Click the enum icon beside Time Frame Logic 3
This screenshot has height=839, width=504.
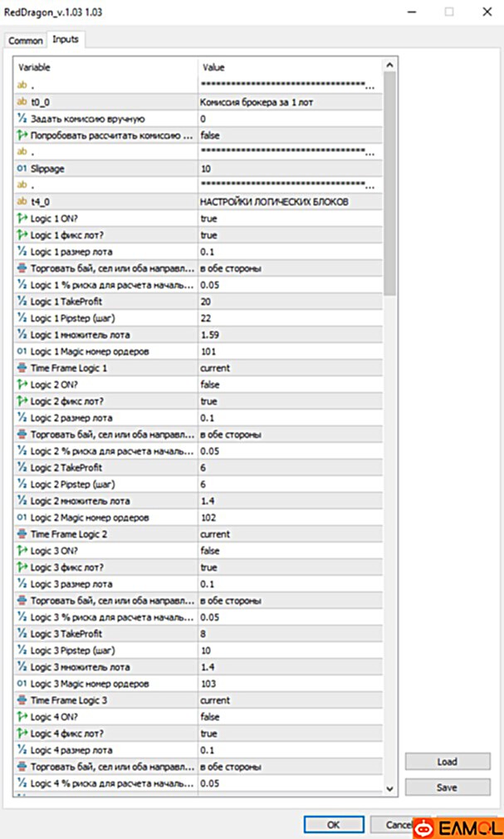(x=22, y=700)
